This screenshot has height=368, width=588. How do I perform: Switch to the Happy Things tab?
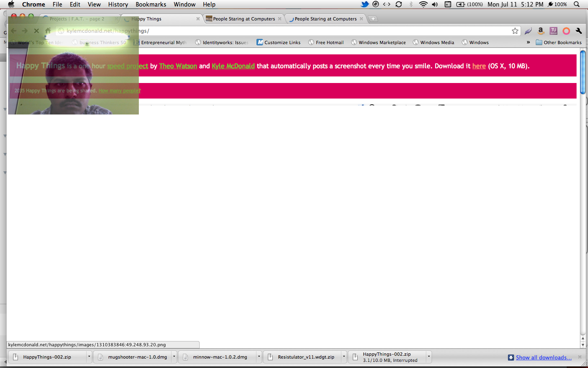(161, 19)
